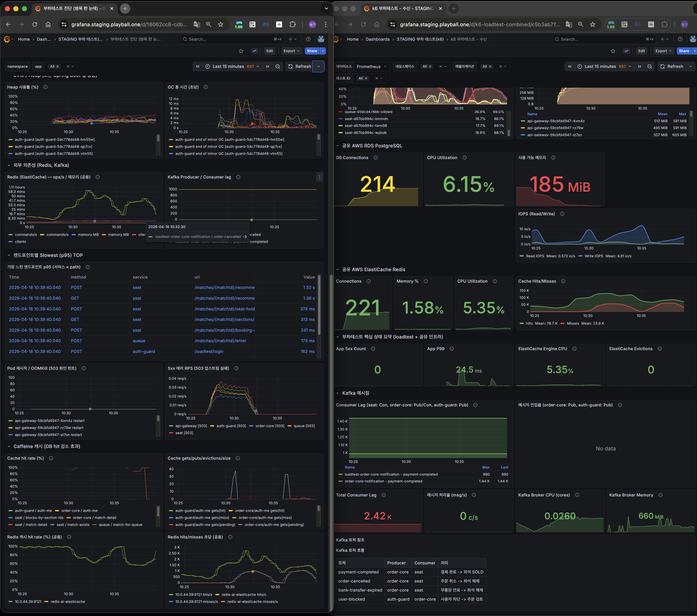Reload the left browser page
The height and width of the screenshot is (616, 697).
pyautogui.click(x=35, y=25)
